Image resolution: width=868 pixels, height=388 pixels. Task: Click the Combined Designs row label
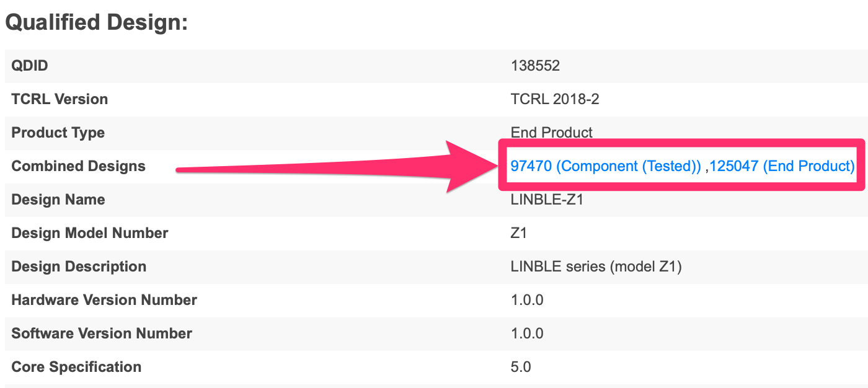tap(78, 166)
